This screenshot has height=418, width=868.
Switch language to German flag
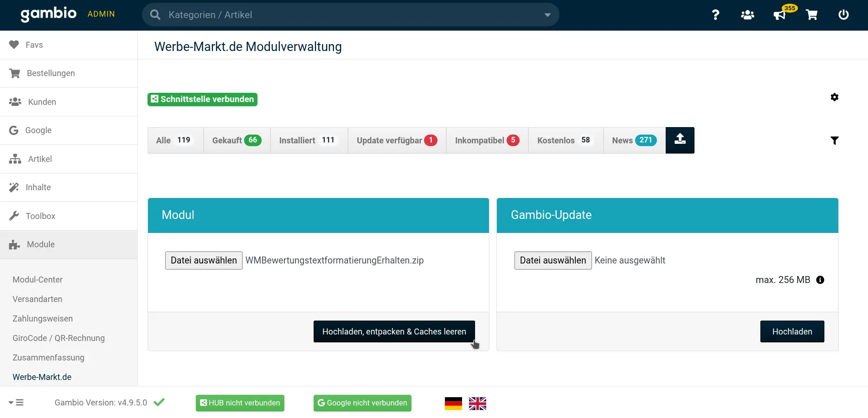[453, 404]
